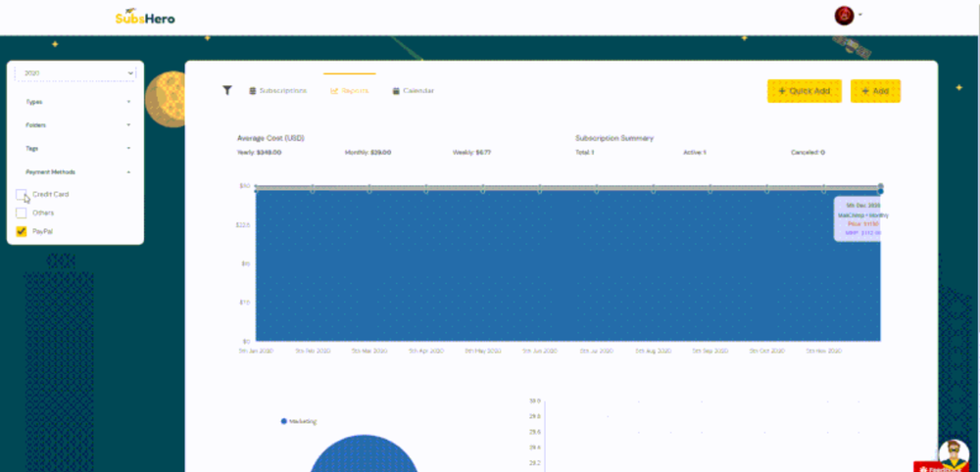The width and height of the screenshot is (980, 472).
Task: Click the 'Average Cost (USD)' heading
Action: 270,138
